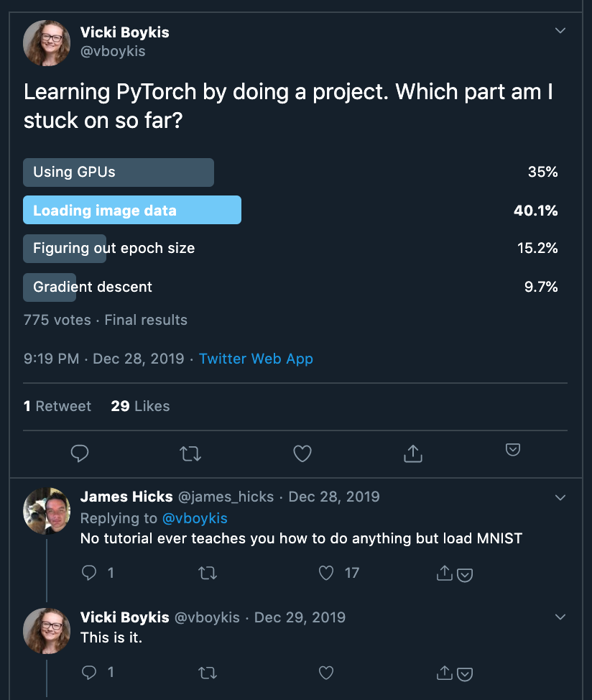Screen dimensions: 592x700
Task: Bookmark James Hicks's reply
Action: point(466,575)
